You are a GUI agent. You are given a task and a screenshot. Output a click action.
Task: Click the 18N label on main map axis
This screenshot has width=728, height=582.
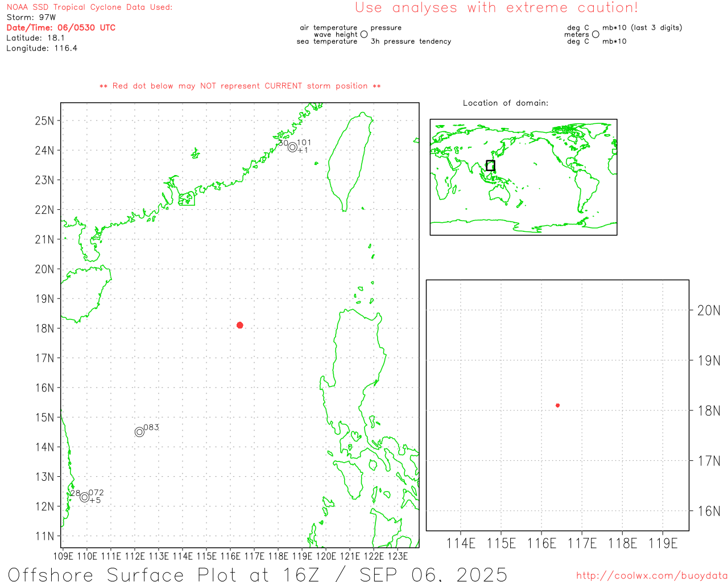(x=44, y=329)
